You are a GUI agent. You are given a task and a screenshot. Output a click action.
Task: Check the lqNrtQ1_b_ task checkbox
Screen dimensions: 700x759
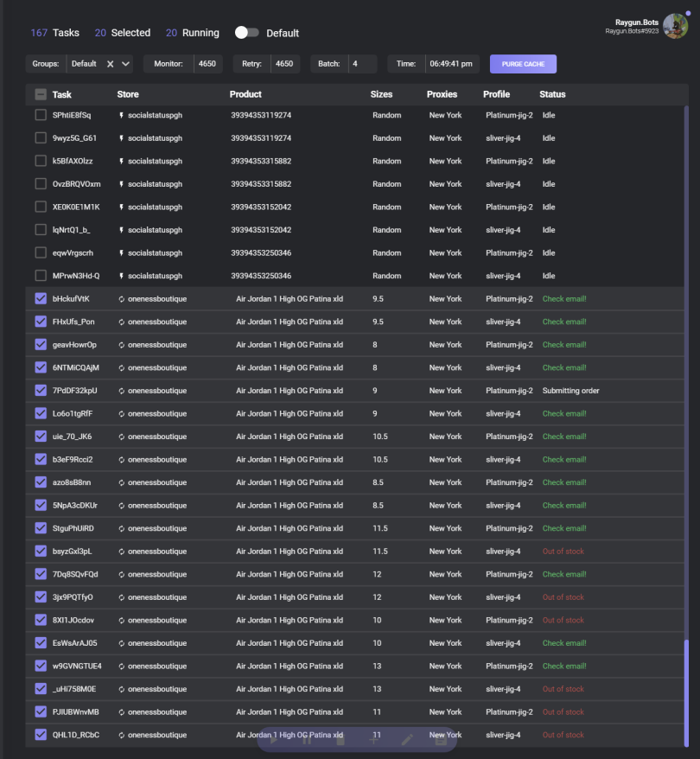[41, 230]
